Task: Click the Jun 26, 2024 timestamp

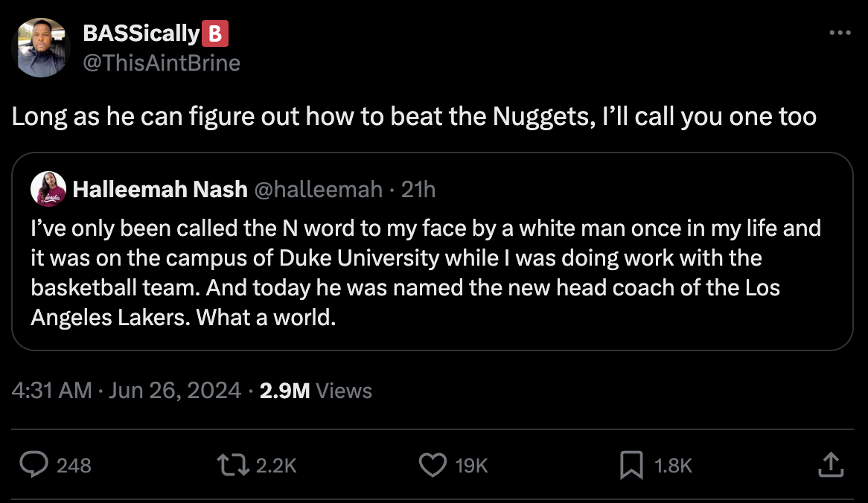Action: tap(175, 390)
